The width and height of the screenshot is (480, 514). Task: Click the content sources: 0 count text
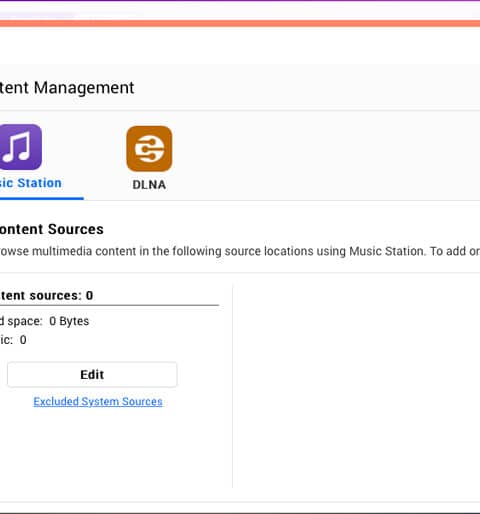click(46, 295)
